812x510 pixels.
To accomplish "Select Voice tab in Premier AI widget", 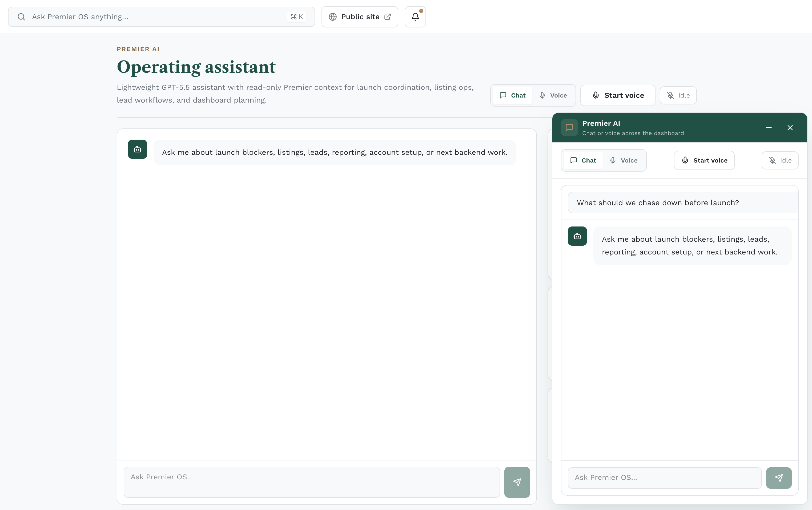I will click(624, 160).
